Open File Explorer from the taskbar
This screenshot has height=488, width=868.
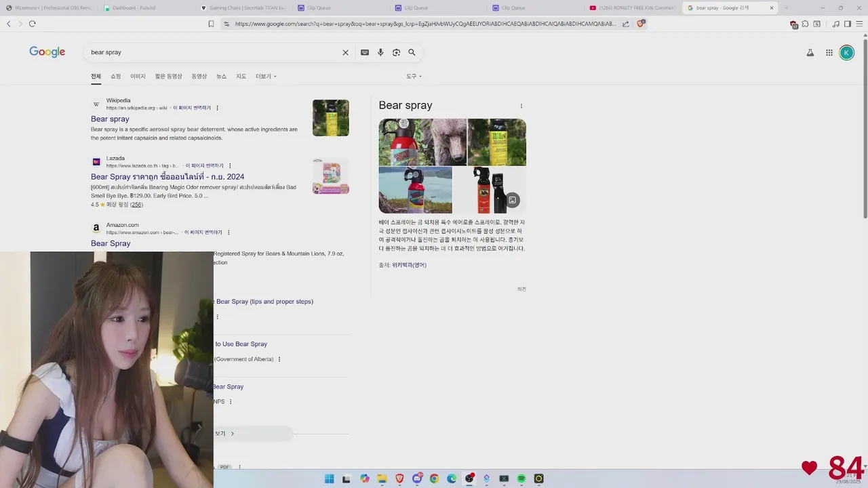382,479
